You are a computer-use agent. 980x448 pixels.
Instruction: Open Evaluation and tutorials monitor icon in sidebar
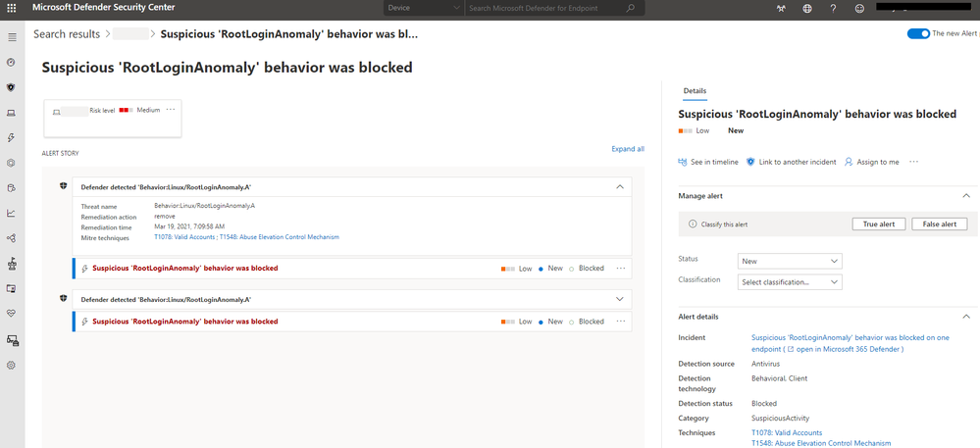[11, 288]
